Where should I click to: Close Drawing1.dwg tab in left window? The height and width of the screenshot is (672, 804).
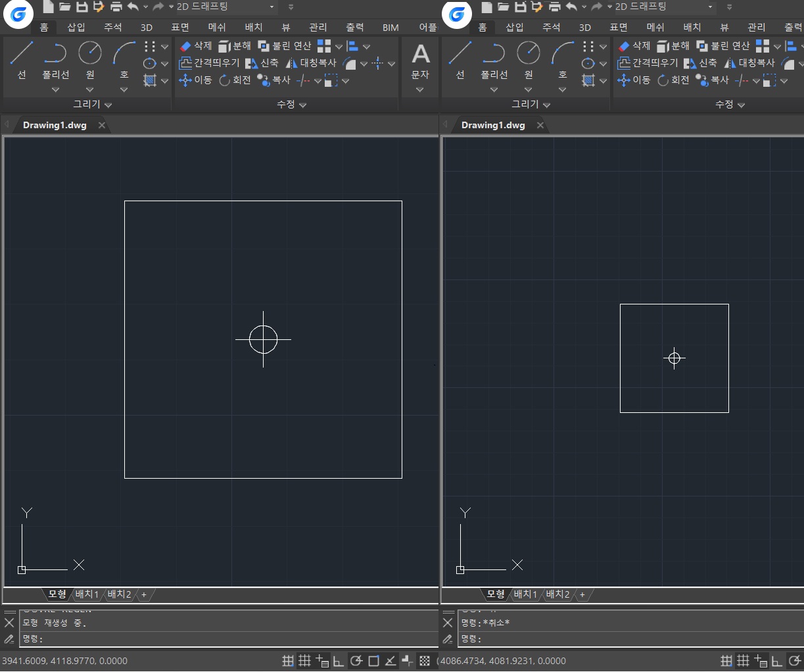(102, 125)
